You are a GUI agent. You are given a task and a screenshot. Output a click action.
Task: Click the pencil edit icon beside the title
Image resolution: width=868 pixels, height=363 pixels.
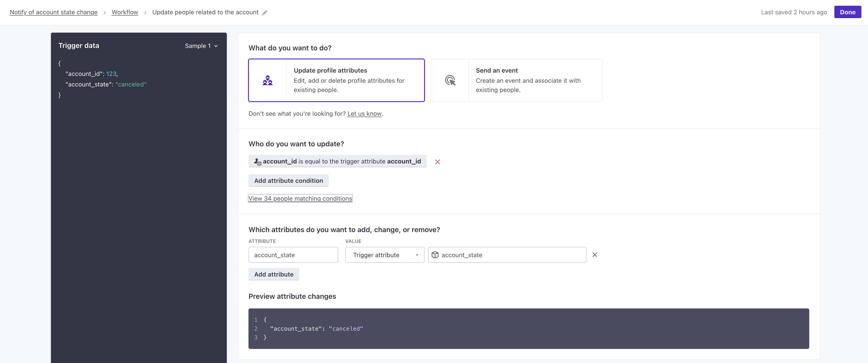coord(265,13)
